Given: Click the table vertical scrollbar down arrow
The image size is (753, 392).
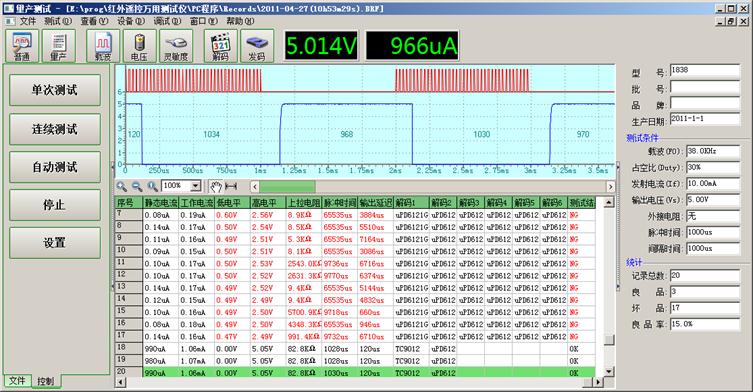Looking at the screenshot, I should click(x=609, y=371).
